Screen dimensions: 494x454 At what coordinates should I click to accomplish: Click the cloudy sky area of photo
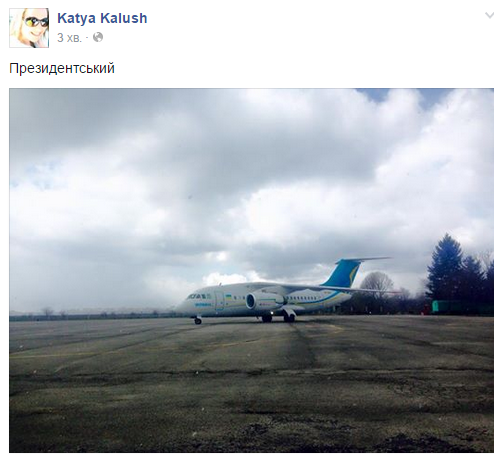tap(200, 183)
